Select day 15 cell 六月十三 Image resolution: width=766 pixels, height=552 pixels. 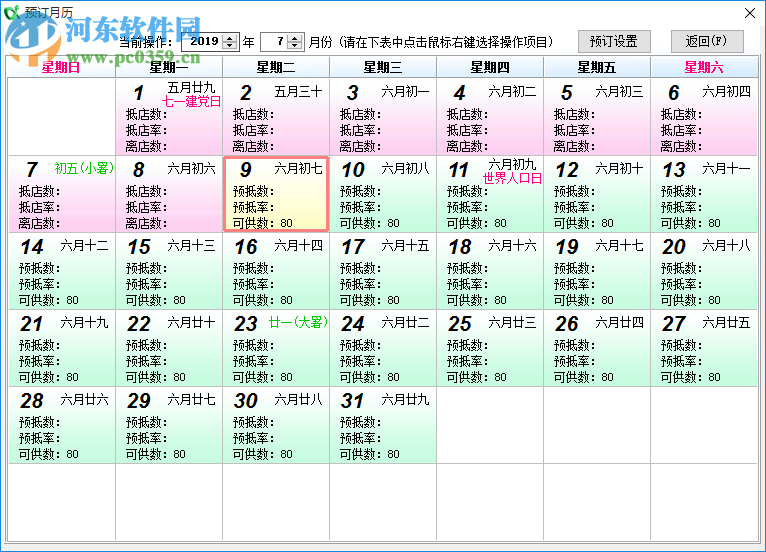point(169,271)
